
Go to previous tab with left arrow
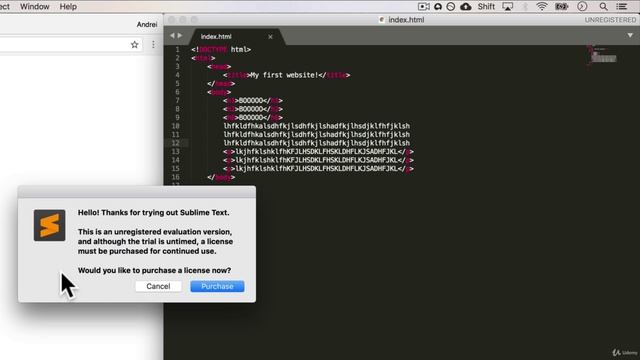tap(172, 36)
